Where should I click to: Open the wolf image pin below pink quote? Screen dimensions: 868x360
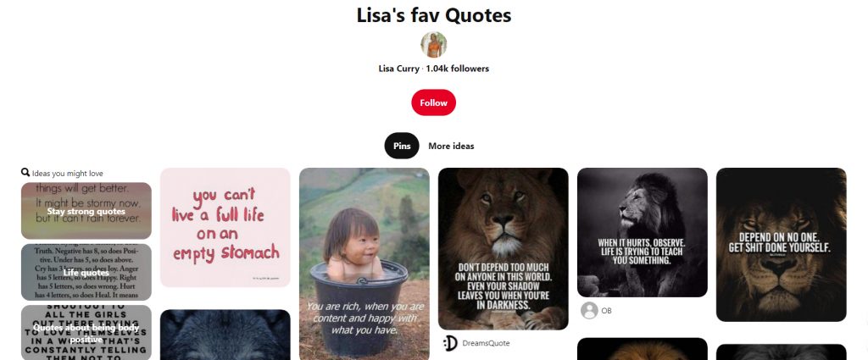(225, 335)
